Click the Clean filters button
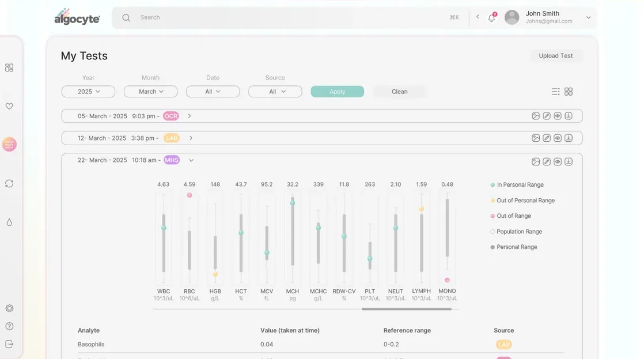Viewport: 644px width, 359px height. (400, 92)
